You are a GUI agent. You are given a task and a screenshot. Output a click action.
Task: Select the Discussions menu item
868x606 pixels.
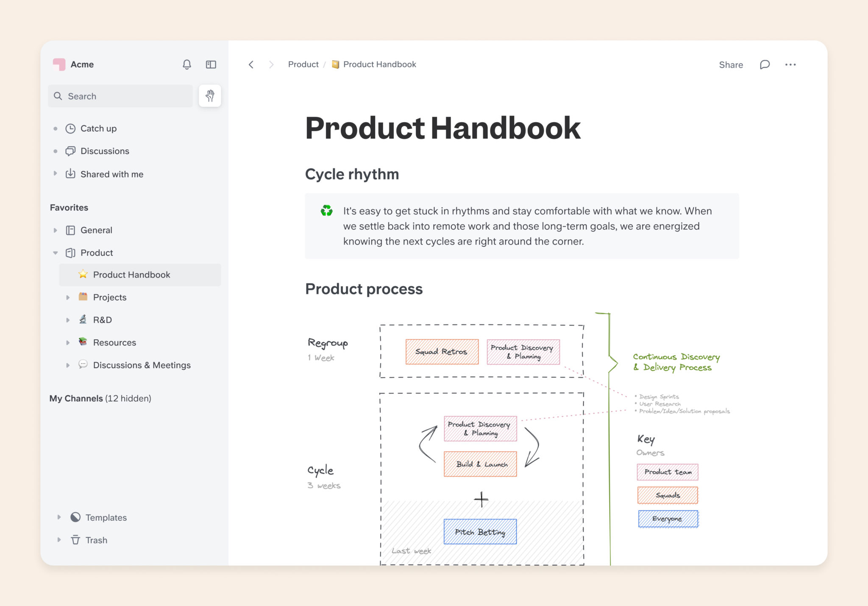[105, 151]
